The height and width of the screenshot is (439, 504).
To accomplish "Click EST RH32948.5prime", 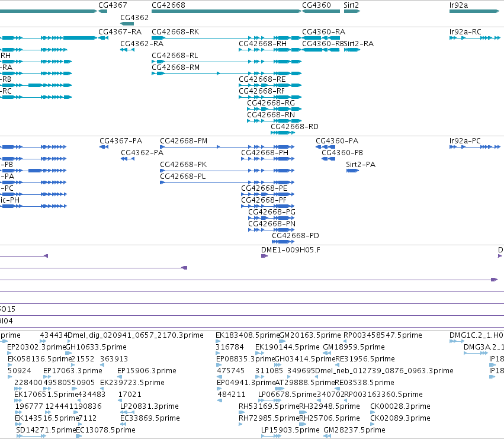I will (x=303, y=412).
